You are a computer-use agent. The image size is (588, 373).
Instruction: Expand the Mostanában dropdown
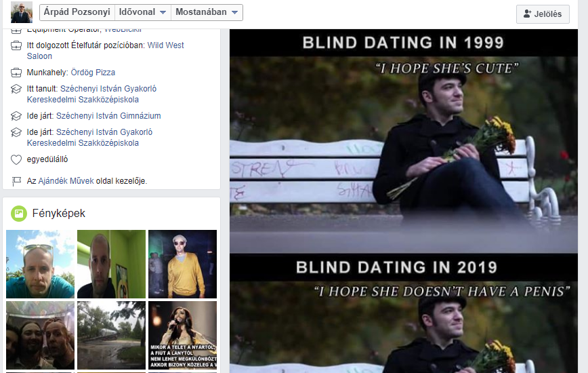207,12
